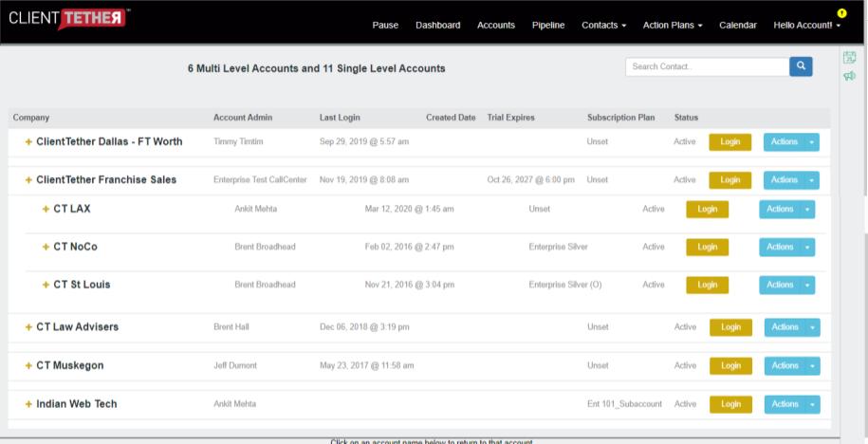
Task: Login to the CT Law Advisers account
Action: coord(731,327)
